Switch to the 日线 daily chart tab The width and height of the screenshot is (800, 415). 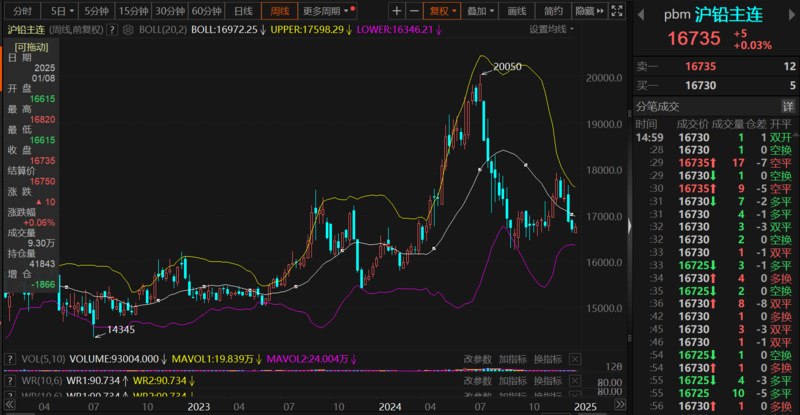click(x=243, y=11)
